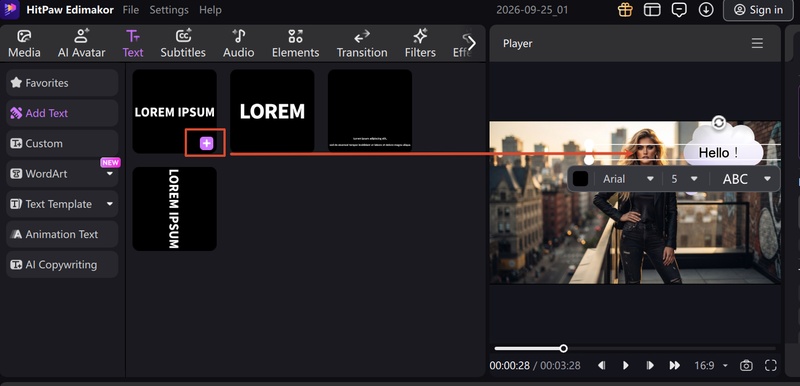
Task: Open the feedback chat bubble icon
Action: pyautogui.click(x=679, y=10)
